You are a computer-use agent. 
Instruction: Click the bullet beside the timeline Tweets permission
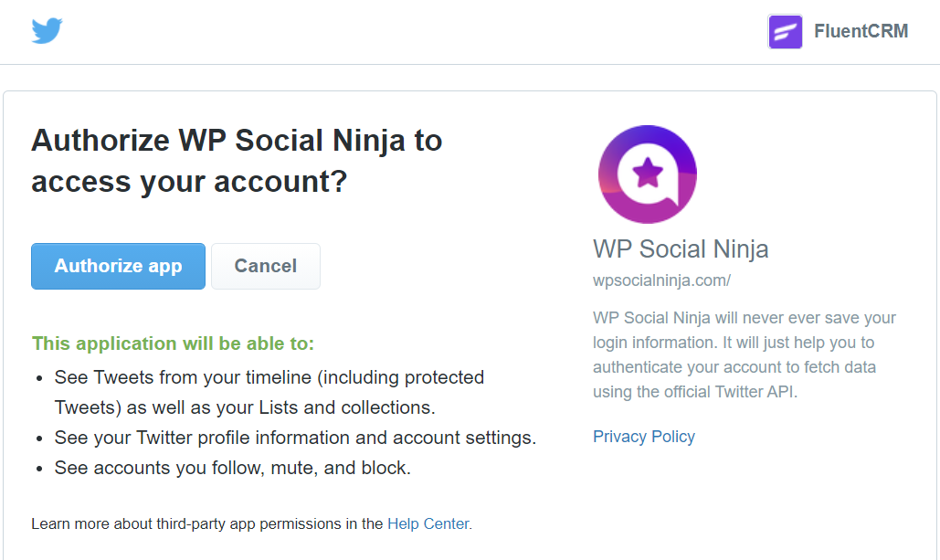[x=38, y=377]
